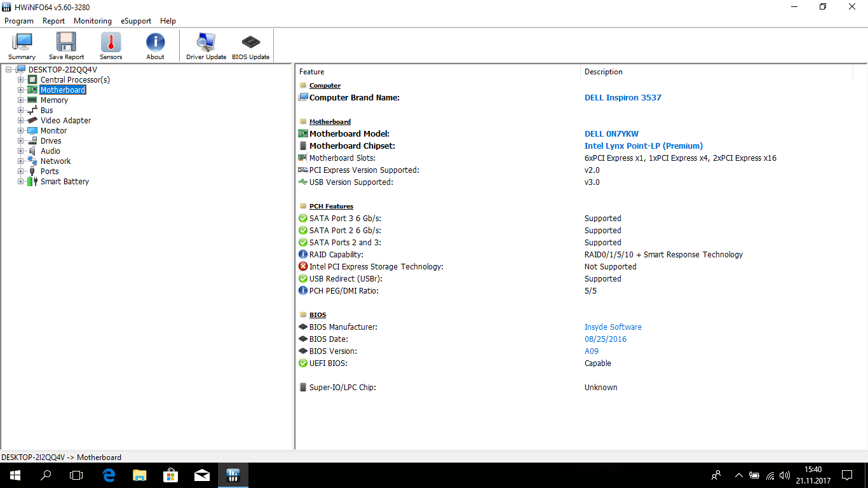Expand the Memory tree node
The image size is (868, 488).
point(21,100)
